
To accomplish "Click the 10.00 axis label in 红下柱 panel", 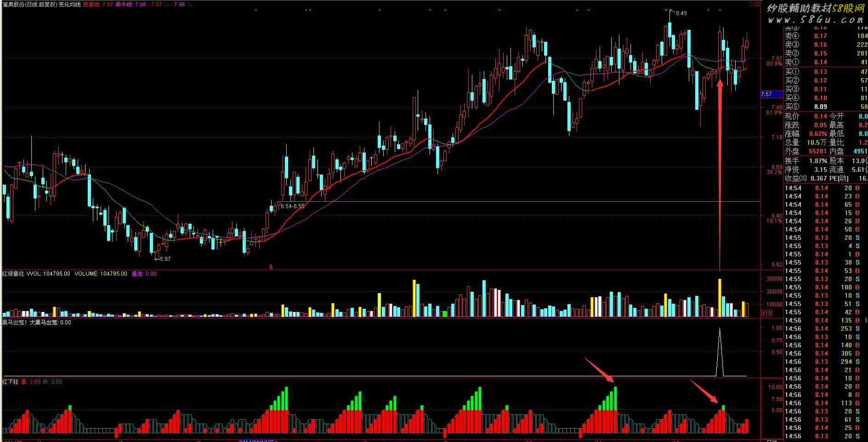I will pos(775,387).
